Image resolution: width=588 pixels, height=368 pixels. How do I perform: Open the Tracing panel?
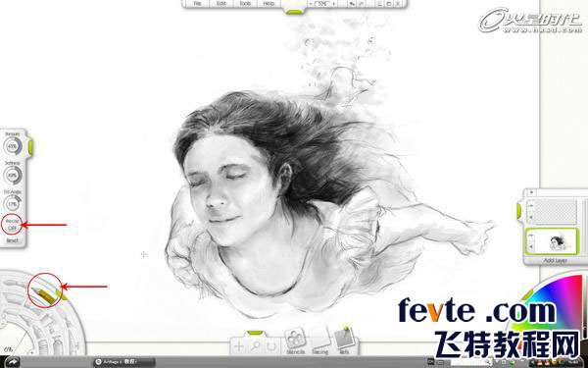click(319, 342)
